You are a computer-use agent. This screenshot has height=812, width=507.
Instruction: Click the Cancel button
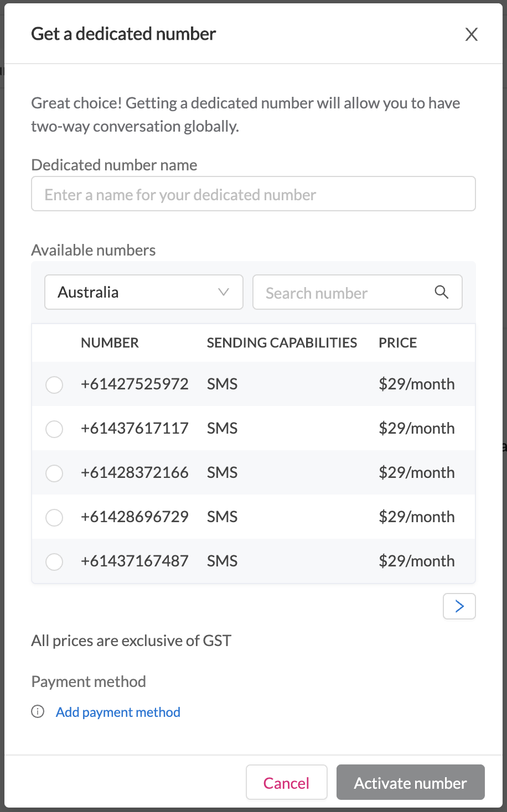286,782
